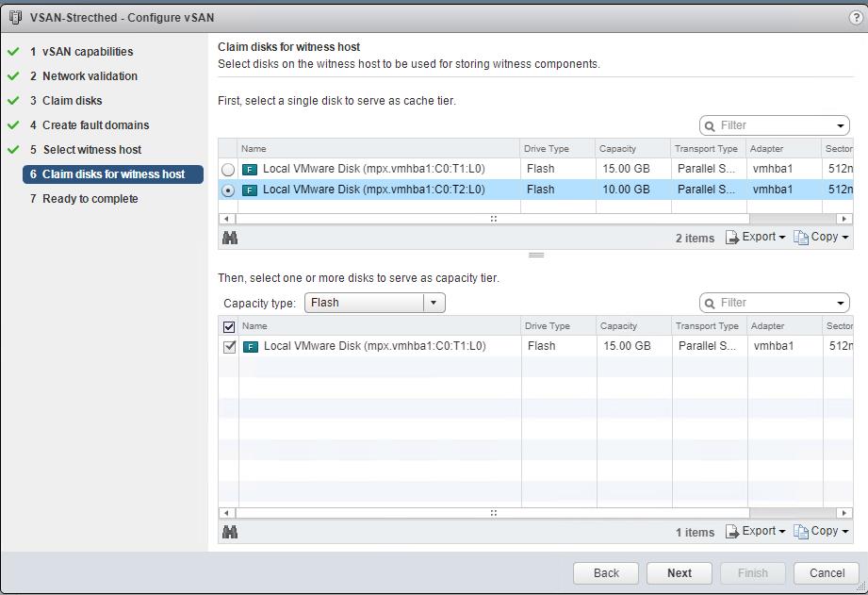Image resolution: width=868 pixels, height=595 pixels.
Task: Click the Cancel button
Action: click(827, 572)
